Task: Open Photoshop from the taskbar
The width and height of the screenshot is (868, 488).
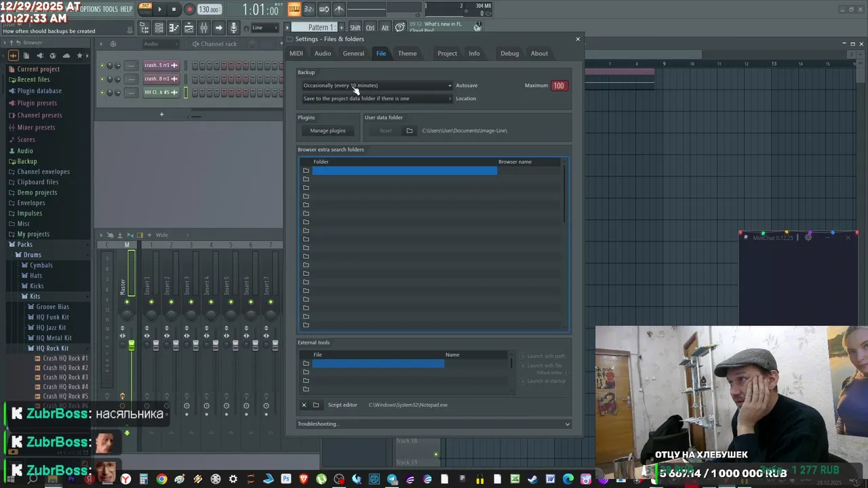Action: (286, 479)
